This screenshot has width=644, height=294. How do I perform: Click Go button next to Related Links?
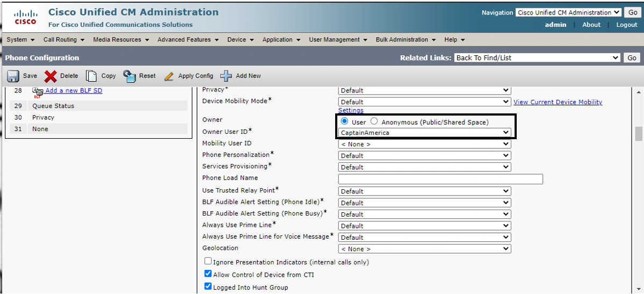tap(632, 58)
